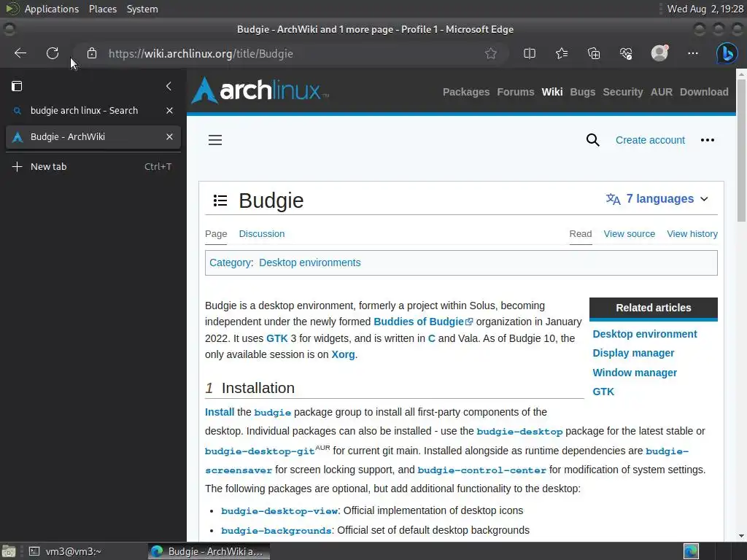Select the Page tab

(x=216, y=234)
